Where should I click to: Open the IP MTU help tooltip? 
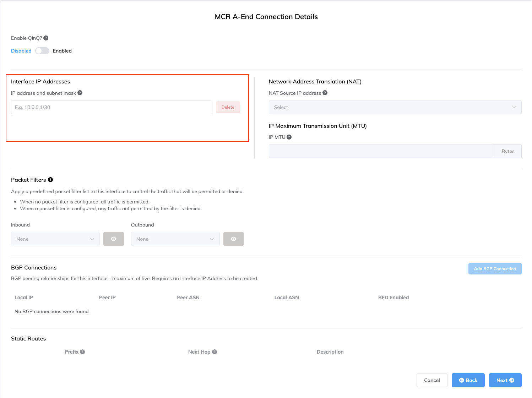point(289,137)
